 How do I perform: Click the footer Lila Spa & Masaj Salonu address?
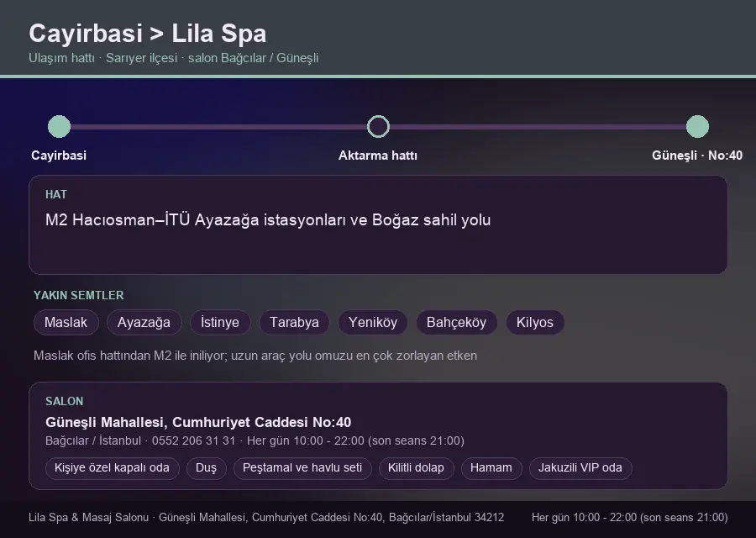pos(266,518)
